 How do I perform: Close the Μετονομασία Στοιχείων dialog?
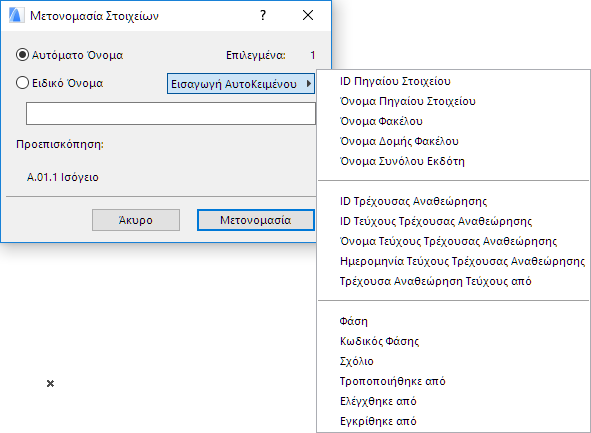pos(308,15)
